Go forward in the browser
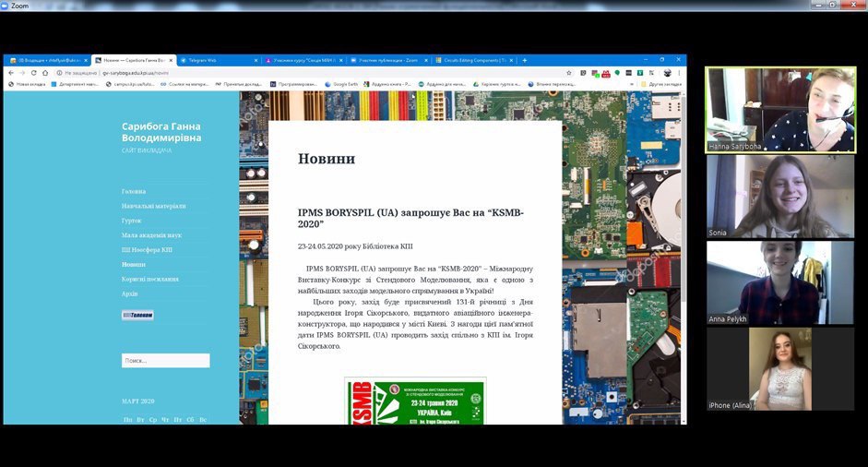 [x=23, y=73]
